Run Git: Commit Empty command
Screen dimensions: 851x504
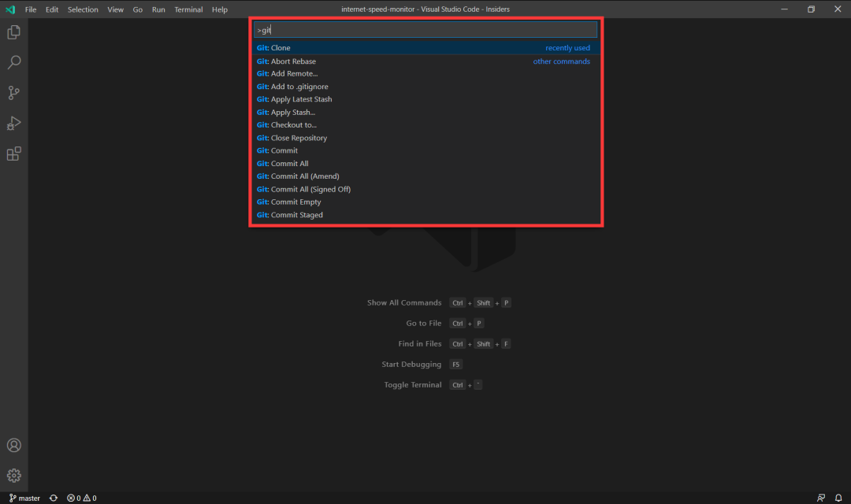coord(425,202)
